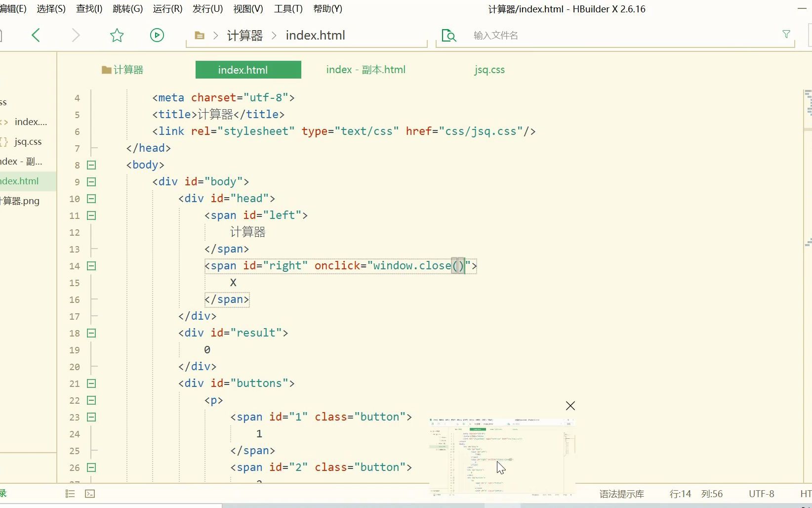Click the forward navigation arrow

(75, 35)
